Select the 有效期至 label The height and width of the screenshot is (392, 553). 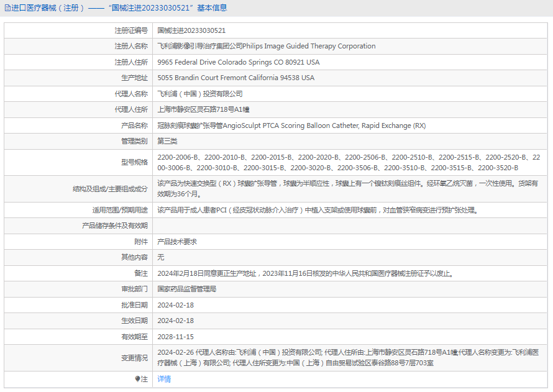coord(134,337)
